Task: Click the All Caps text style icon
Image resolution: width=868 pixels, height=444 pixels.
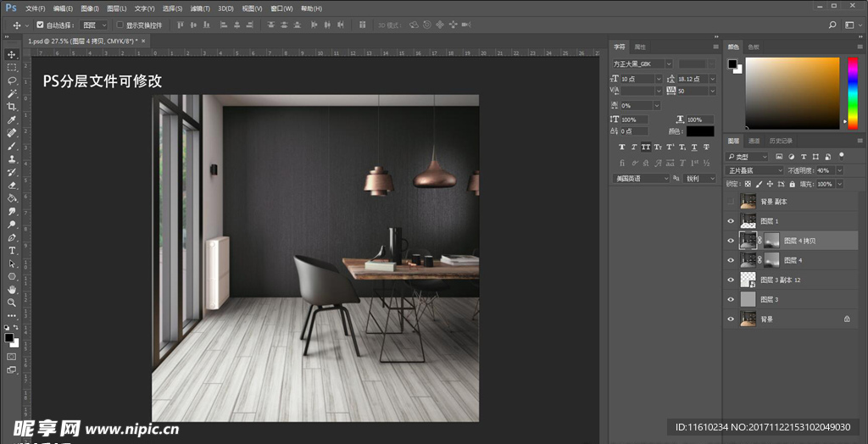Action: coord(645,147)
